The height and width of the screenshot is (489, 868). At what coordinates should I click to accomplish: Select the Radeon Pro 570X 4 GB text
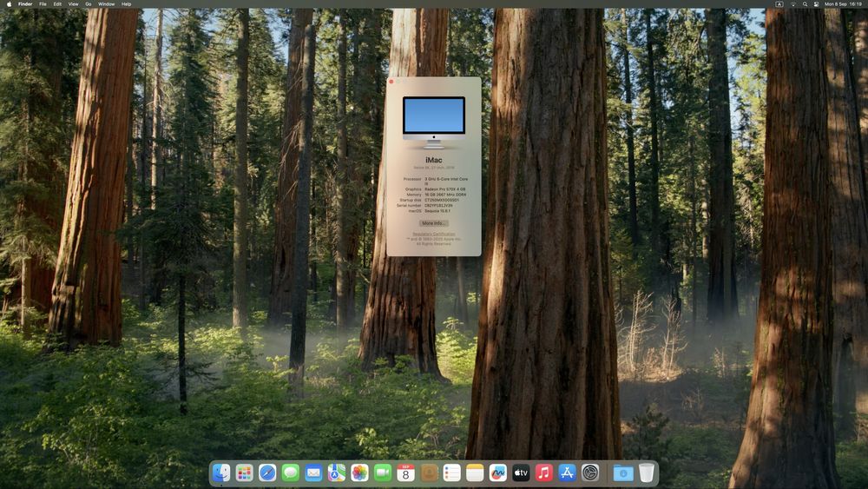pos(445,189)
